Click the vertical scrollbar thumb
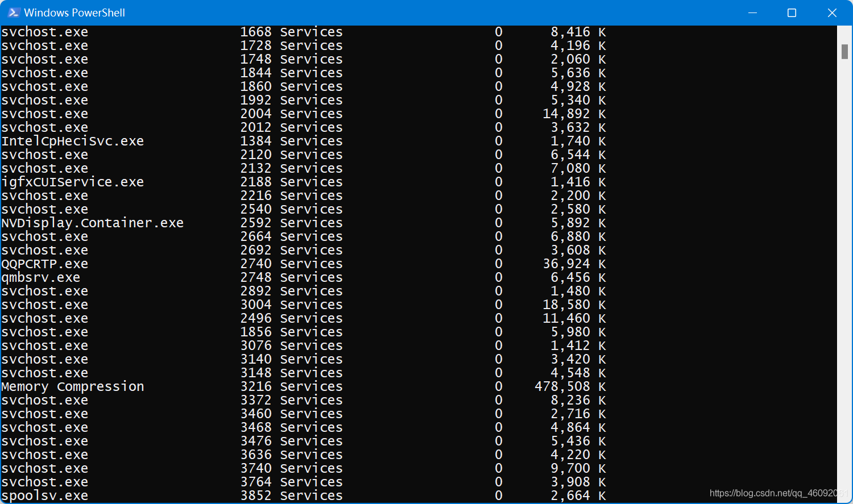Viewport: 853px width, 504px height. (844, 52)
